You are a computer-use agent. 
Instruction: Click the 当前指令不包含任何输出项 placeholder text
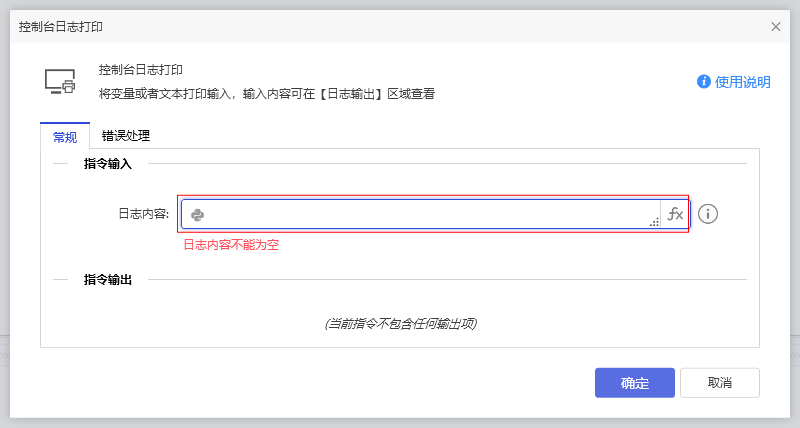(400, 324)
